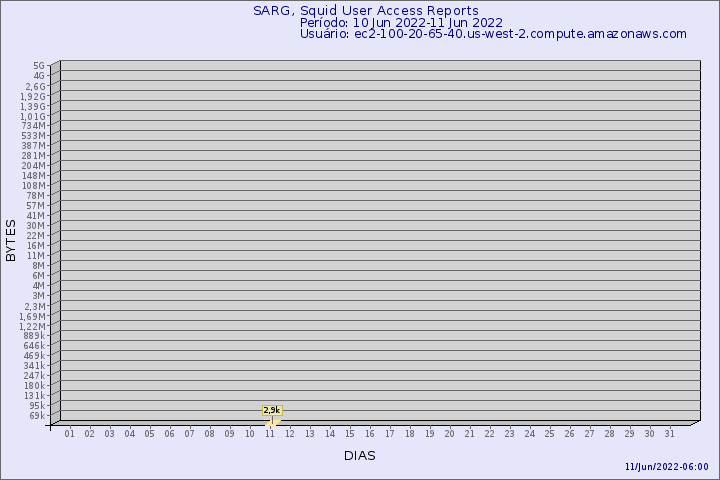Click the 148M y-axis label
Screen dimensions: 720x480
point(34,176)
